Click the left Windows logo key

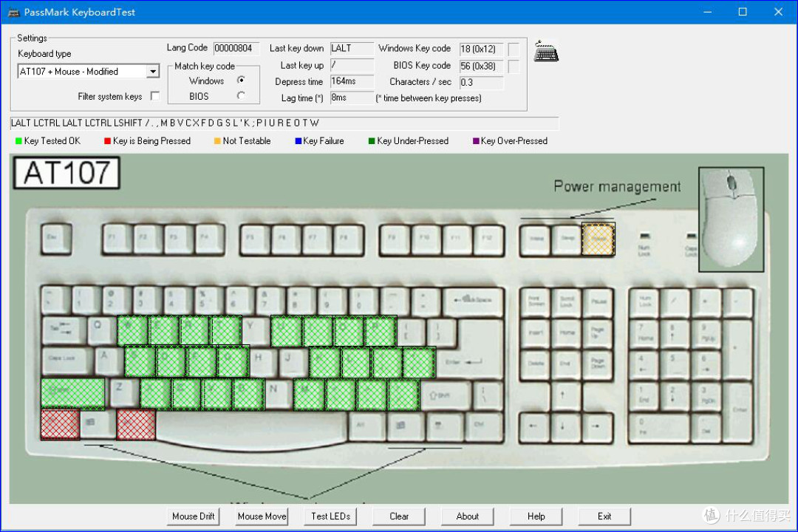[97, 423]
